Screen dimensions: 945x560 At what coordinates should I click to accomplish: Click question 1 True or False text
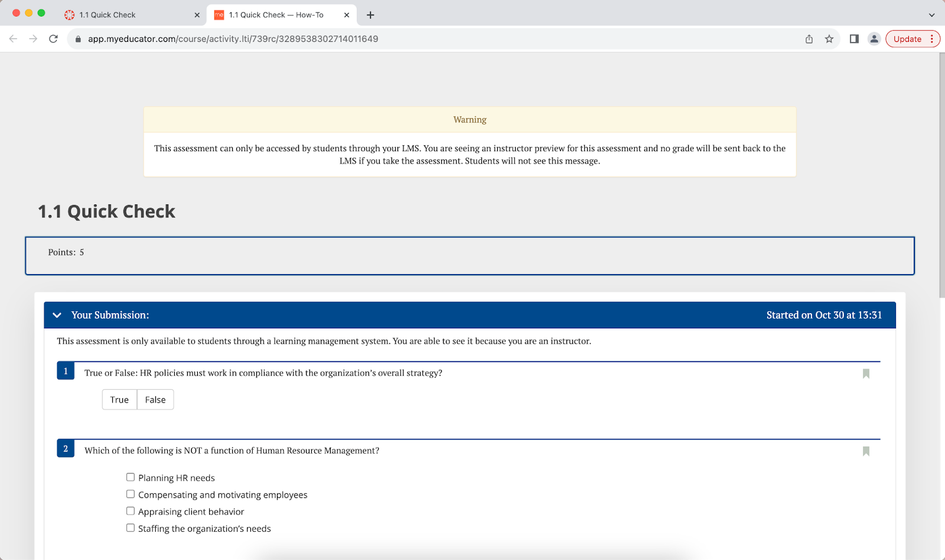[263, 373]
